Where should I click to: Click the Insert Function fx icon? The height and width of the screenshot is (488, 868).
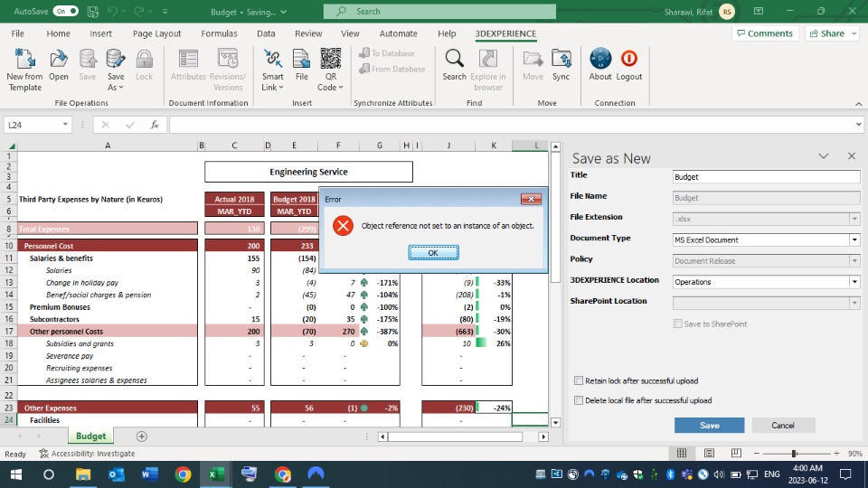[155, 125]
